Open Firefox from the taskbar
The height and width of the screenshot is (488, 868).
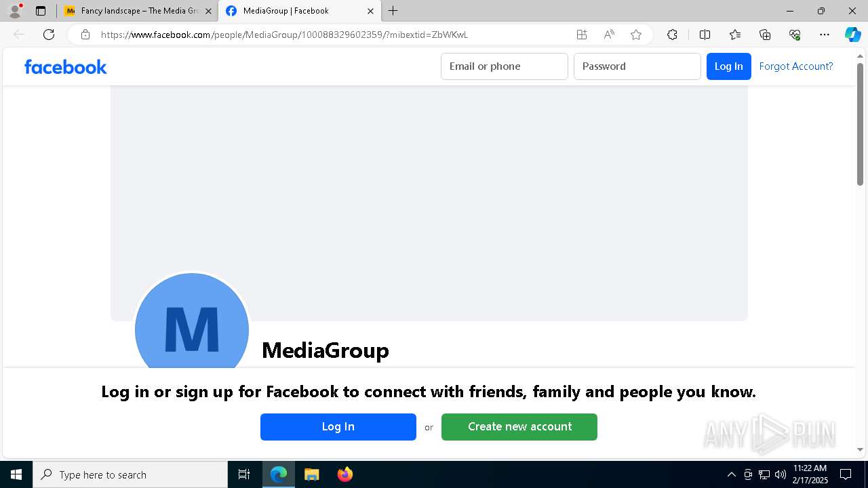pos(344,474)
